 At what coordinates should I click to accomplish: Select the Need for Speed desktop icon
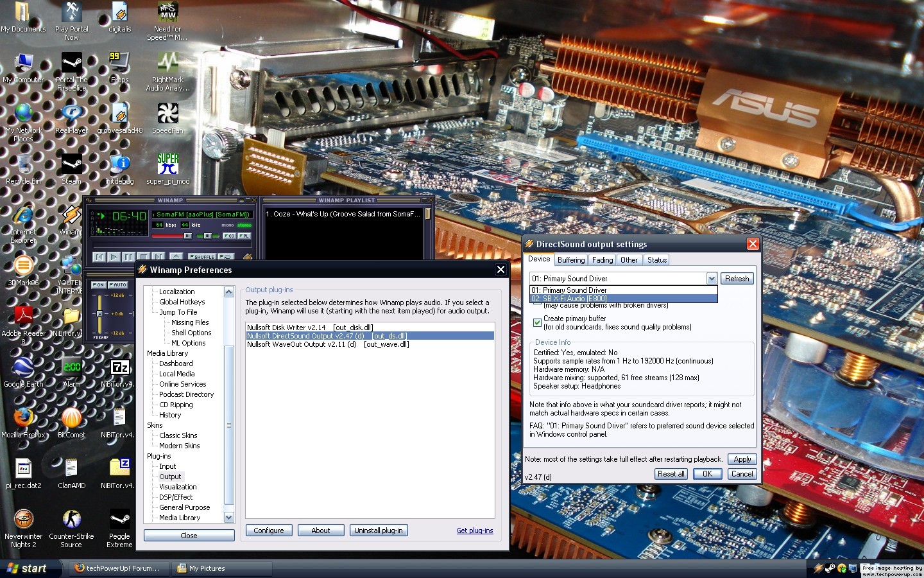pyautogui.click(x=167, y=21)
